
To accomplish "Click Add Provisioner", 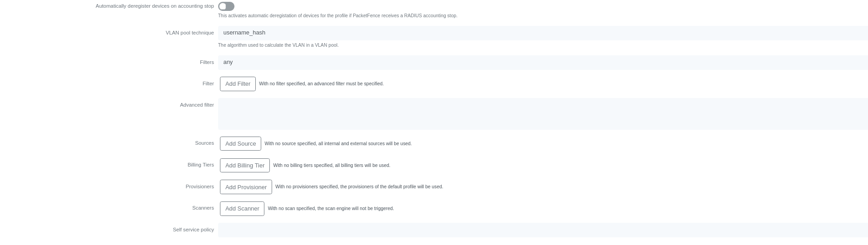I will tap(246, 187).
